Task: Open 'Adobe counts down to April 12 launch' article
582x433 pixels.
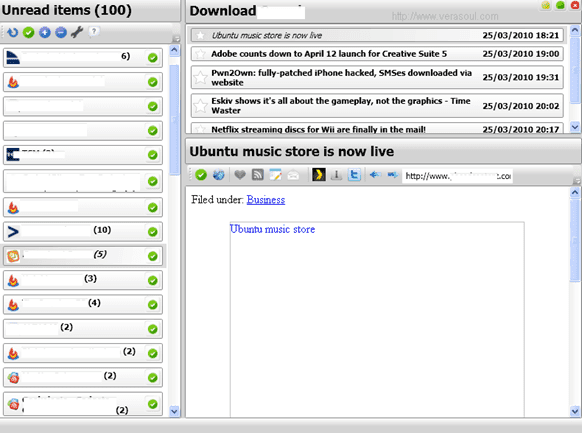Action: [x=377, y=54]
